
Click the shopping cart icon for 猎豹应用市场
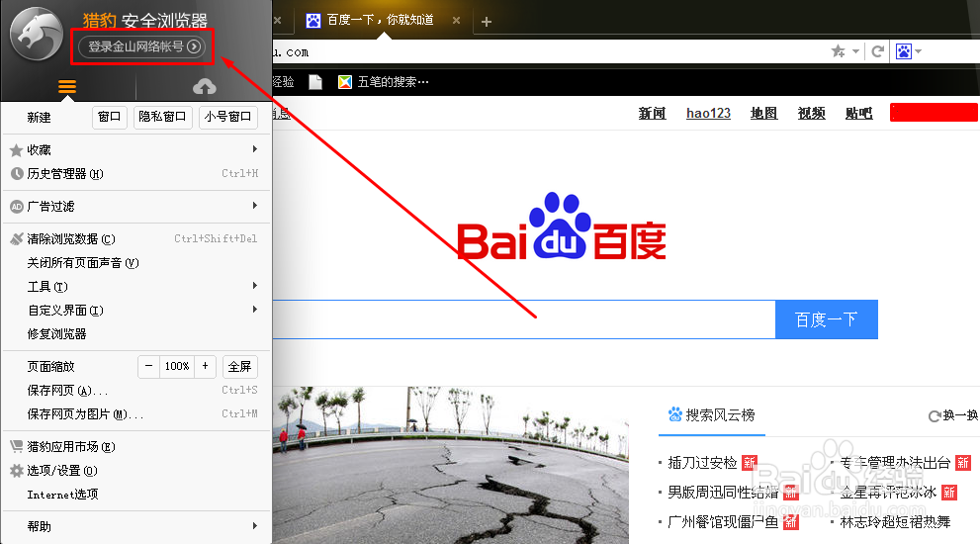coord(17,446)
